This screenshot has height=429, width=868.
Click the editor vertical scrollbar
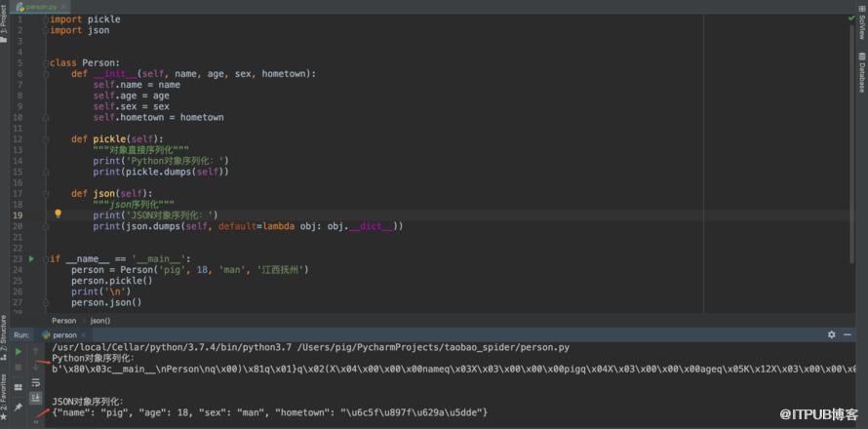[x=851, y=144]
